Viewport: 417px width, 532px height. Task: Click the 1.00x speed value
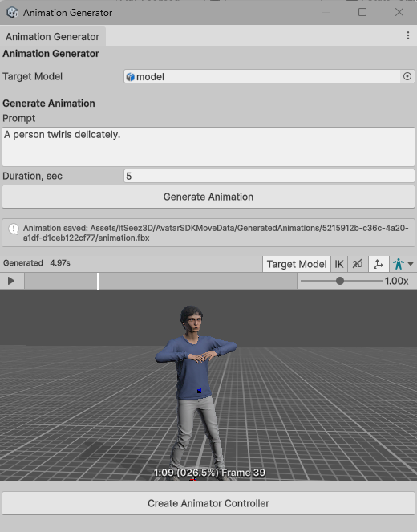click(x=396, y=281)
